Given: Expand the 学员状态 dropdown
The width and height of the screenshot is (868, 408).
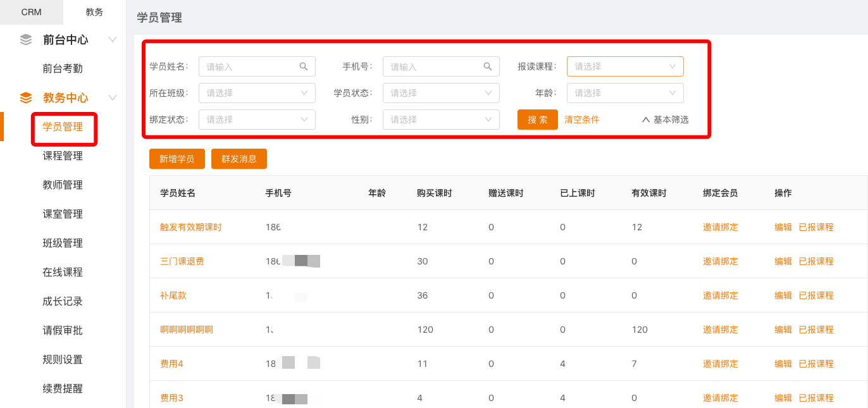Looking at the screenshot, I should click(441, 93).
